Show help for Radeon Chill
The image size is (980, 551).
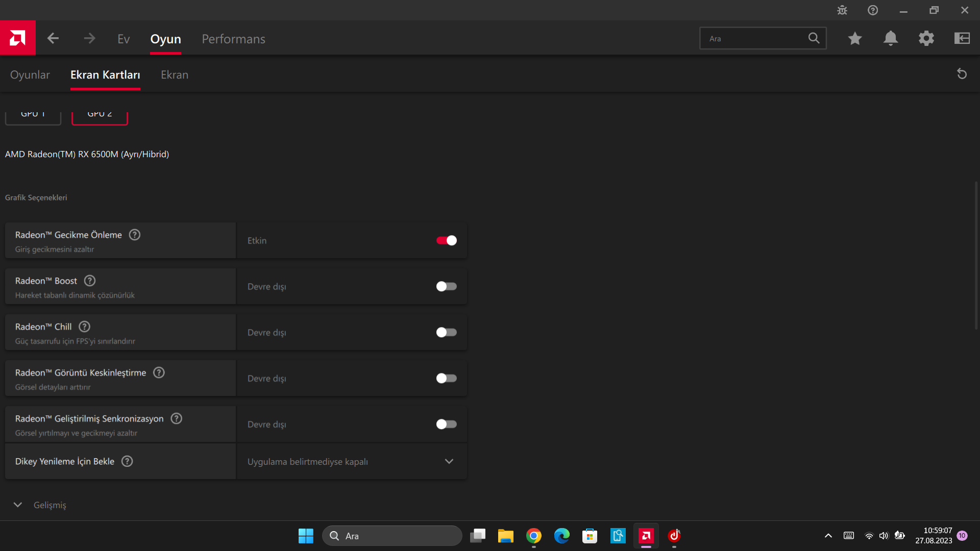(x=85, y=327)
